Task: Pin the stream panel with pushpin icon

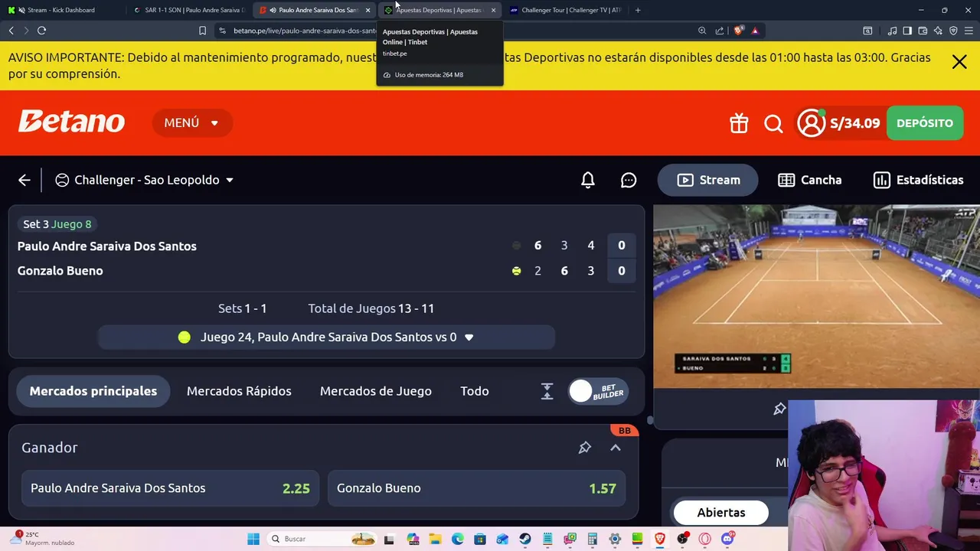Action: (x=779, y=409)
